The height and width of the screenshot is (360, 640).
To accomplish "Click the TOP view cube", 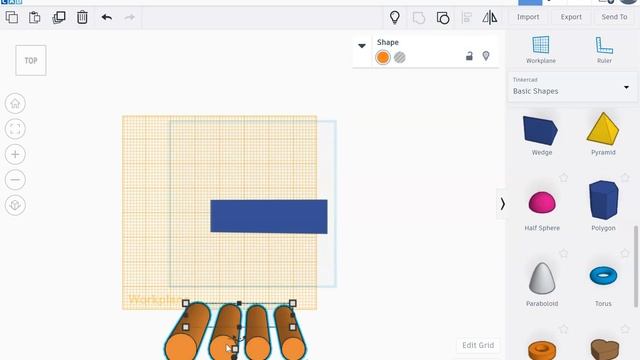I will click(x=31, y=60).
